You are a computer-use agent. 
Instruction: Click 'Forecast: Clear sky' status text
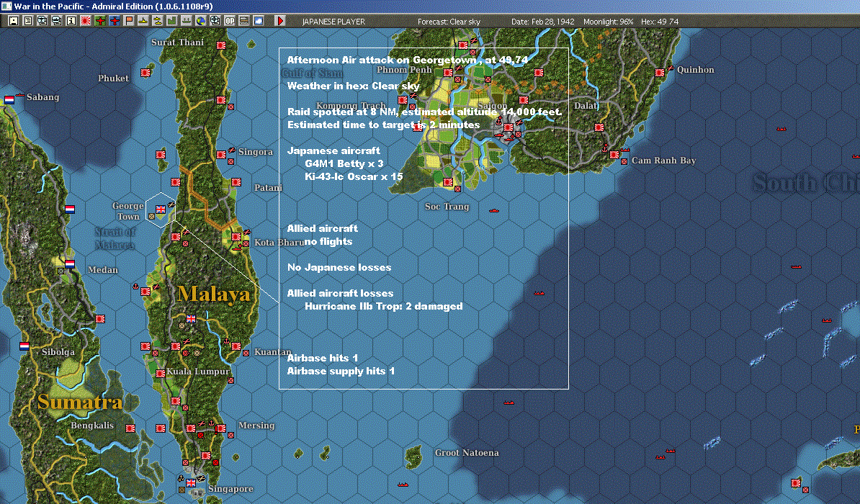[449, 22]
